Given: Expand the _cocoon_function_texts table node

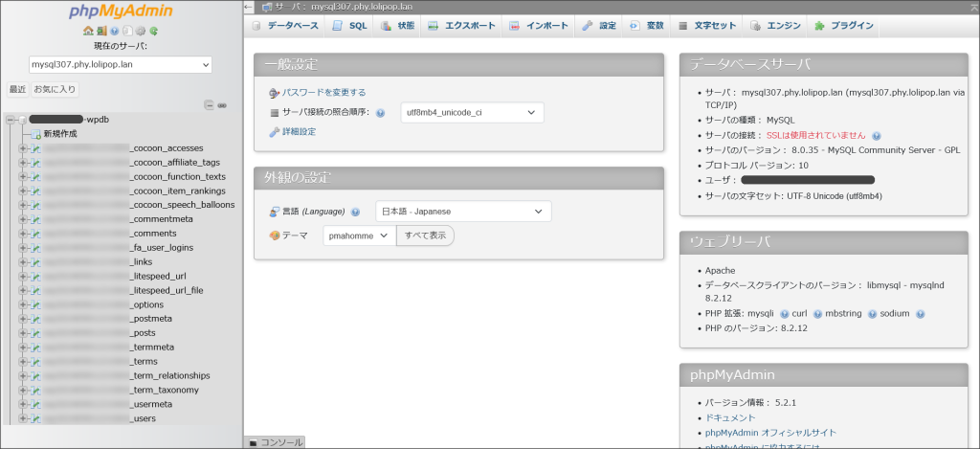Looking at the screenshot, I should pyautogui.click(x=23, y=176).
